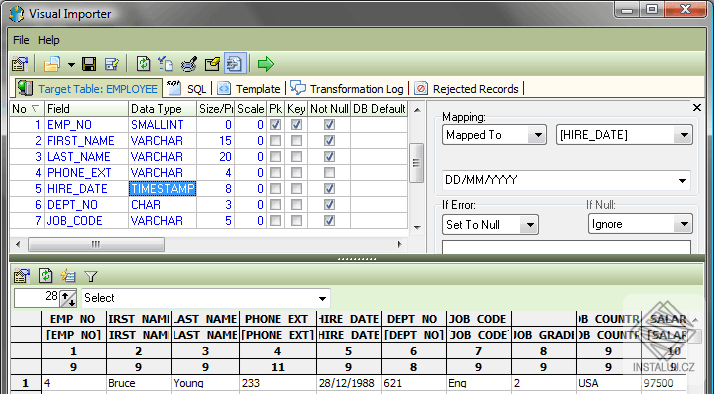Click the field grid scroll down arrow
This screenshot has height=394, width=714.
point(417,227)
